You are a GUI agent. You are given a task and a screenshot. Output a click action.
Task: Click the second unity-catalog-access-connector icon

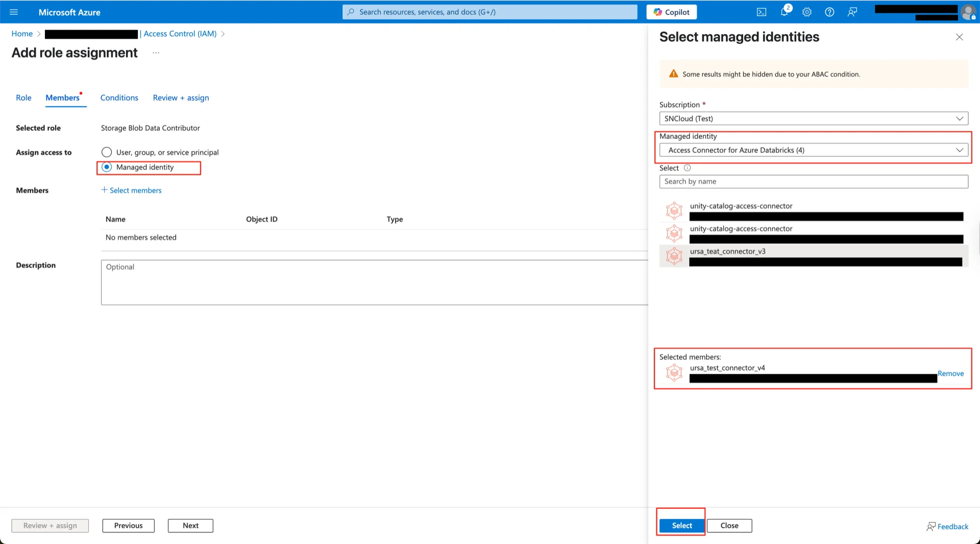click(674, 233)
